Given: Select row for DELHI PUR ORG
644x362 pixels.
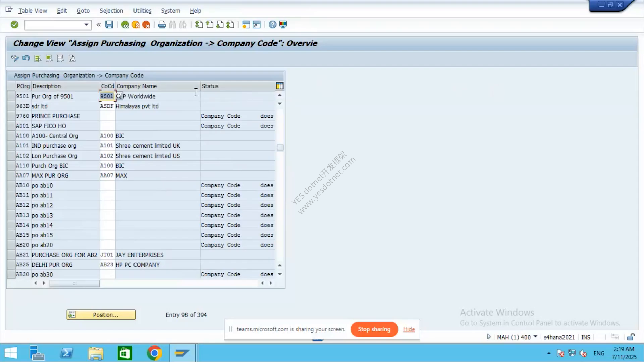Looking at the screenshot, I should click(11, 265).
